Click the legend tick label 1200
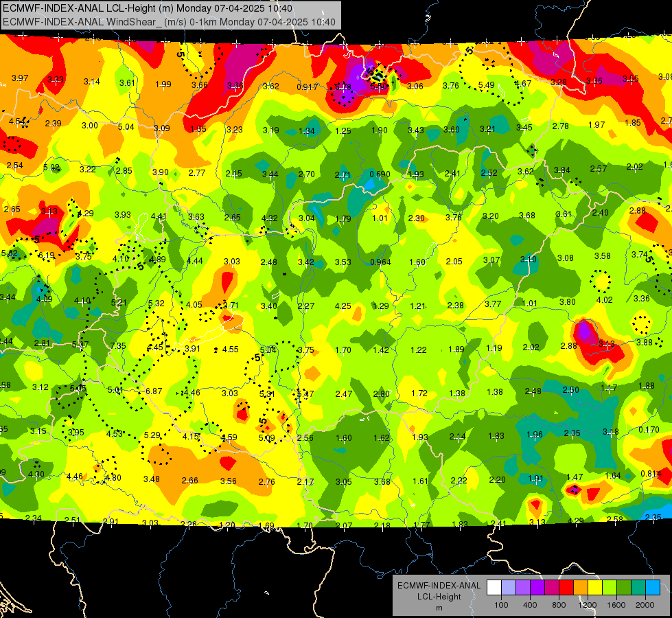Image resolution: width=672 pixels, height=618 pixels. pos(587,605)
